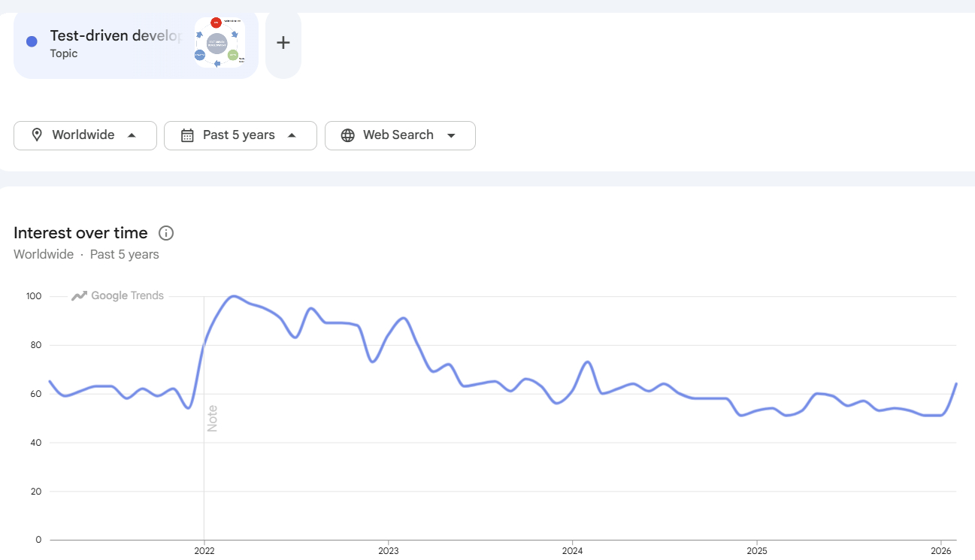The width and height of the screenshot is (975, 560).
Task: Click the calendar icon in date filter
Action: 187,135
